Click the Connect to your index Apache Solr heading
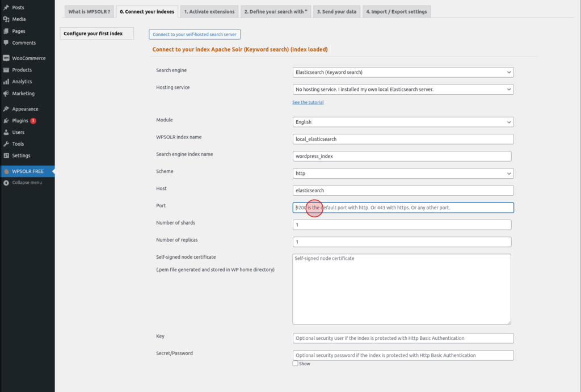 240,49
